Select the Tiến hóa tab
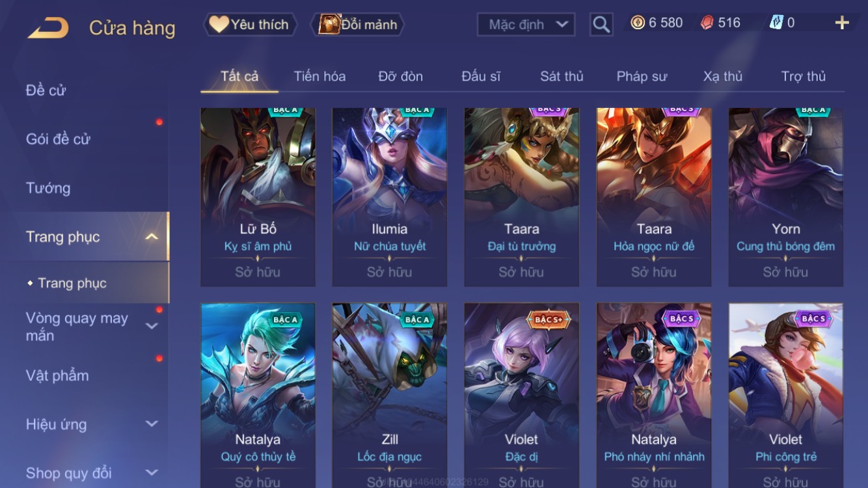 click(319, 76)
